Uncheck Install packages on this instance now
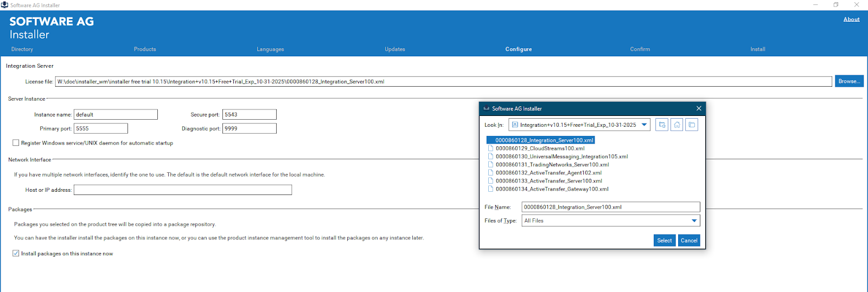 point(16,253)
